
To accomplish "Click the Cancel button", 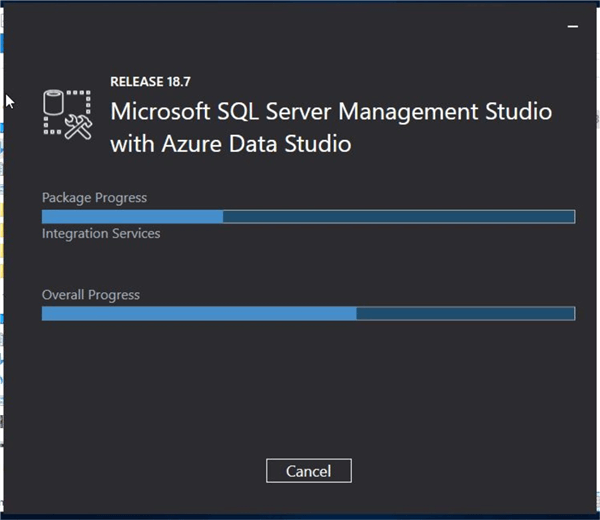I will pos(308,471).
